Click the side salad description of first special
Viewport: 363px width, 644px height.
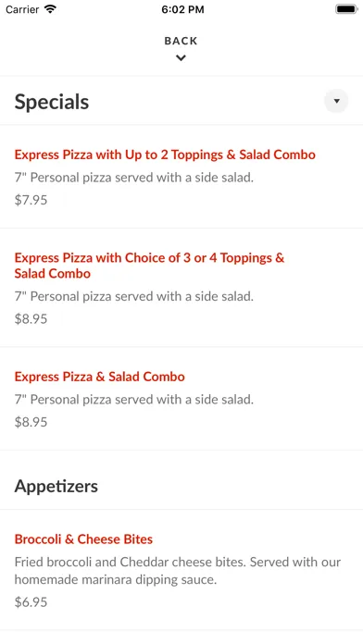[134, 178]
